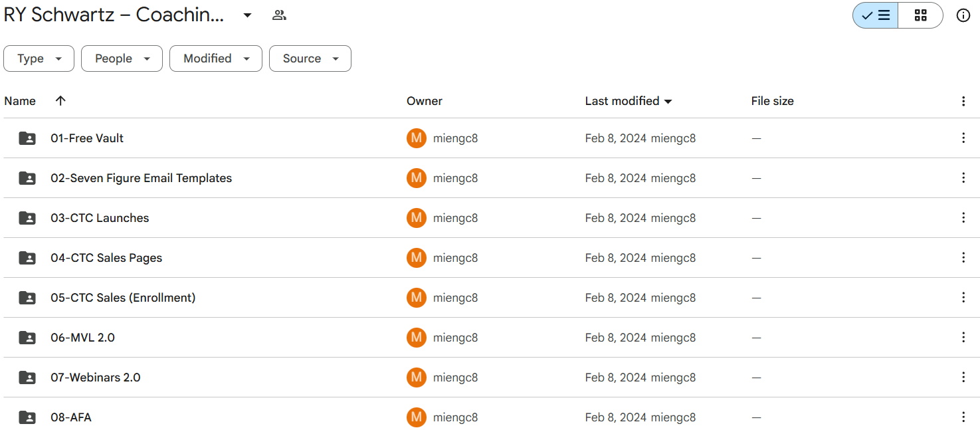Image resolution: width=980 pixels, height=430 pixels.
Task: Open the 07-Webinars 2.0 folder
Action: click(95, 377)
